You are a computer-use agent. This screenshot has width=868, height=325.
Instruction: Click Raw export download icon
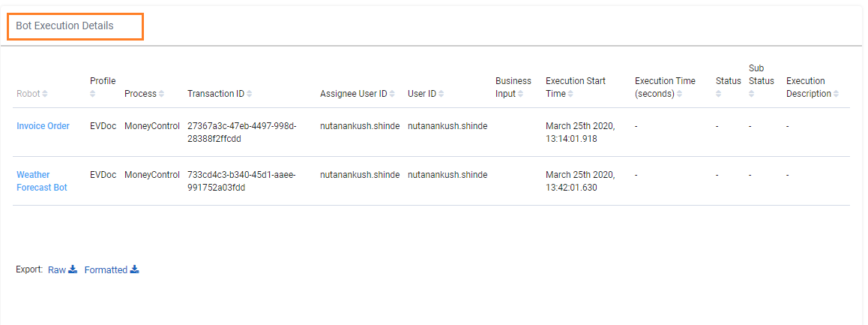click(73, 270)
